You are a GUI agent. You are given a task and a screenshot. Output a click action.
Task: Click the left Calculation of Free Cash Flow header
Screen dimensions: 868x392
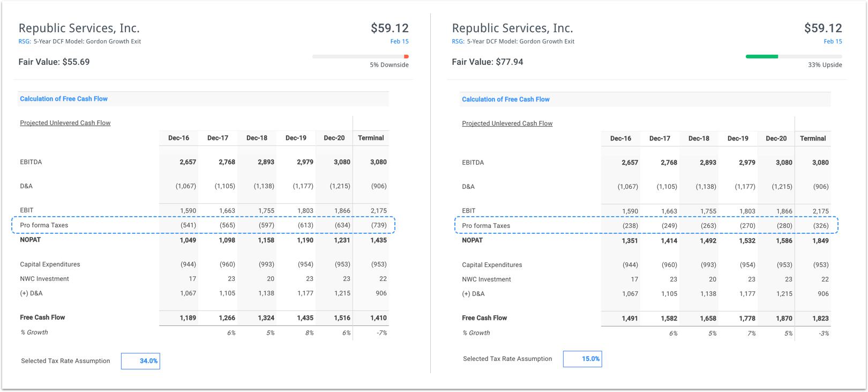coord(64,99)
